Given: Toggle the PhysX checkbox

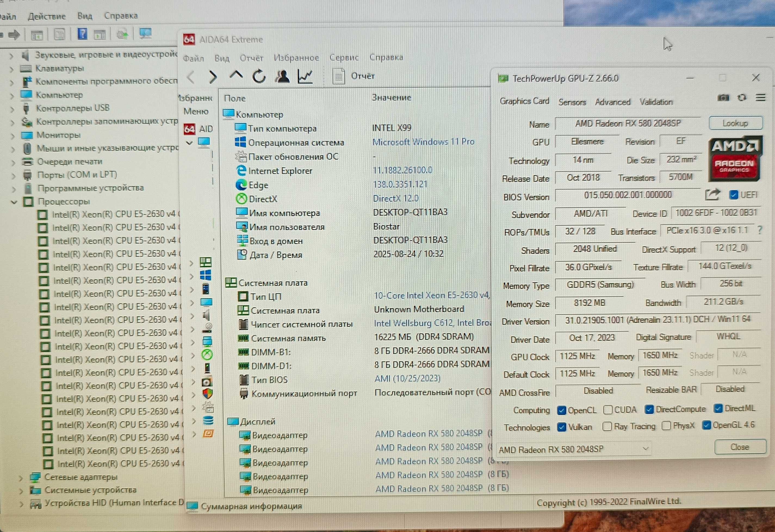Looking at the screenshot, I should [x=666, y=426].
